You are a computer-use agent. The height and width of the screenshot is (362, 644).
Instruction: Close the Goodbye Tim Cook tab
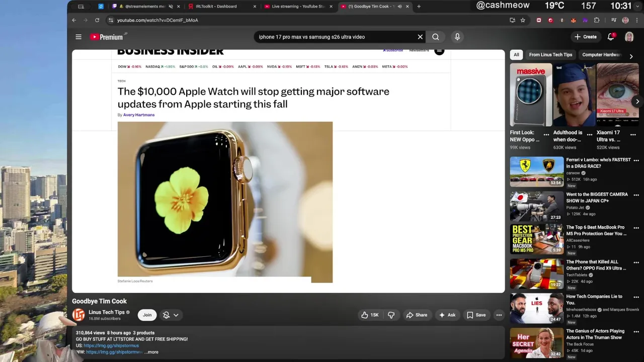[x=407, y=7]
